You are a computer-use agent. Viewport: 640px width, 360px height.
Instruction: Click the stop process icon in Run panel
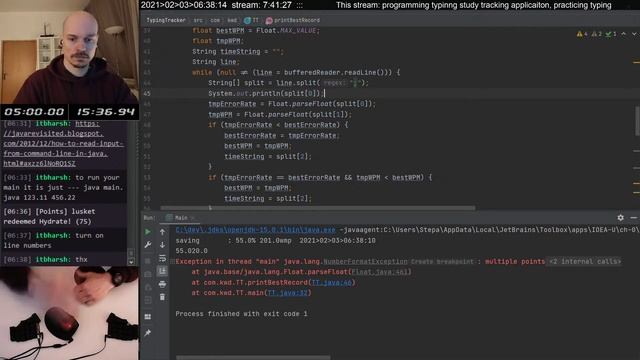coord(148,260)
